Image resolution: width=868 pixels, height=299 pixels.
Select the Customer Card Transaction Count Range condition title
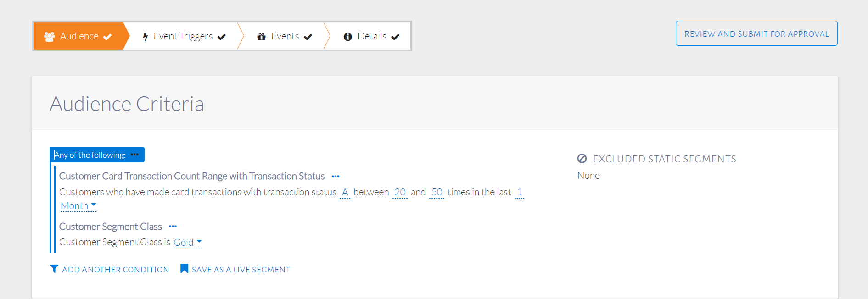pyautogui.click(x=192, y=176)
